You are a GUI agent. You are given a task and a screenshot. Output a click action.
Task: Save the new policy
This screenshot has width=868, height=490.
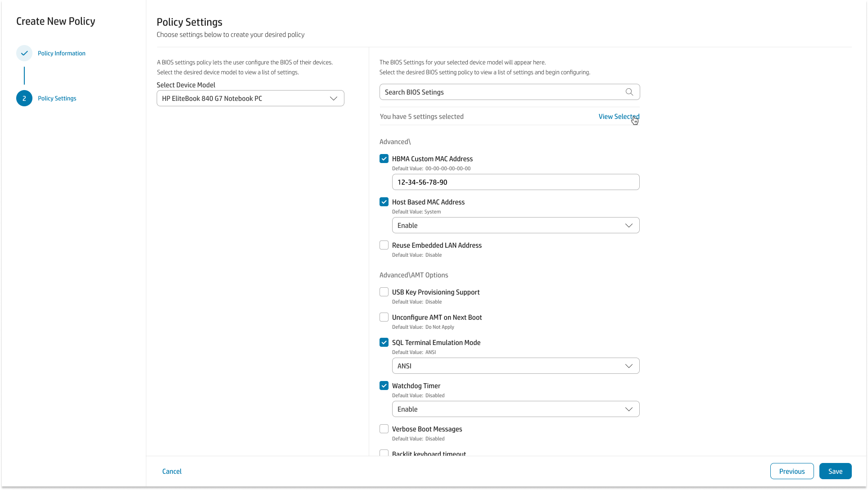pos(835,471)
